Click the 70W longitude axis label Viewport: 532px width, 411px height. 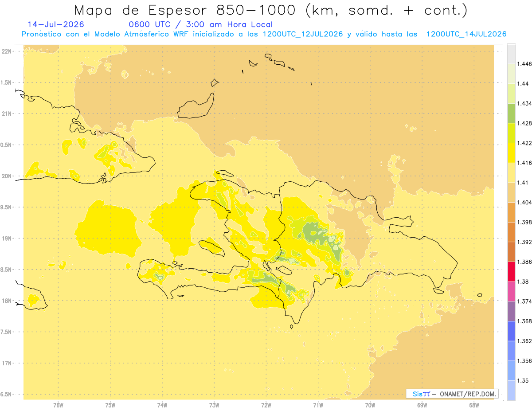click(370, 405)
